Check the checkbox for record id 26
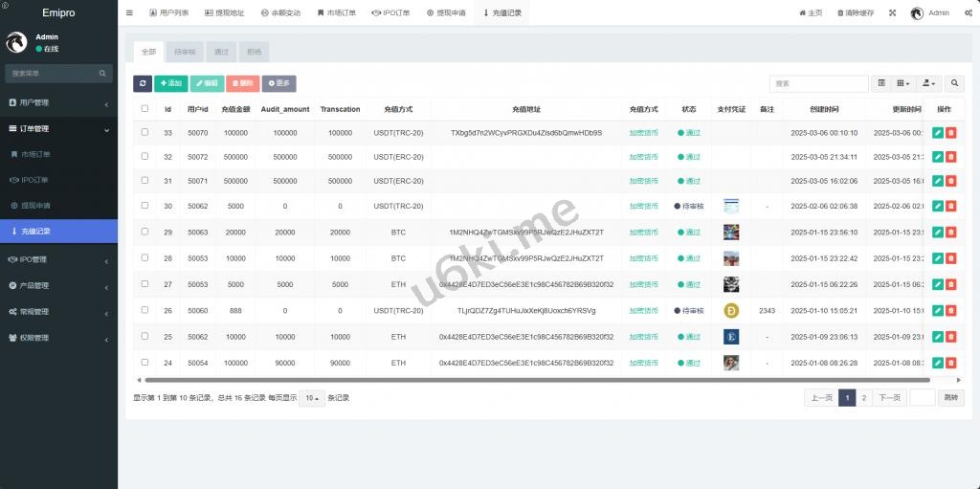This screenshot has width=980, height=489. click(145, 310)
